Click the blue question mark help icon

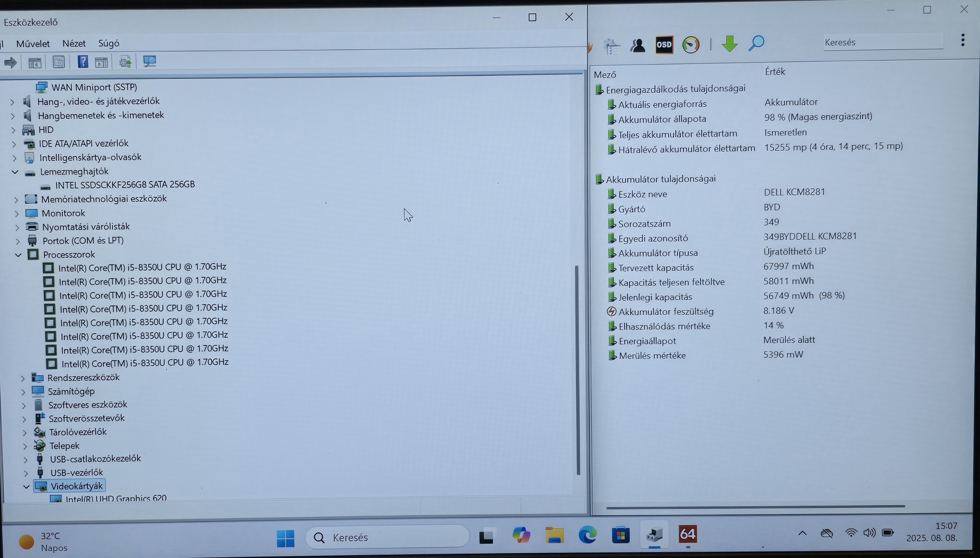coord(83,62)
